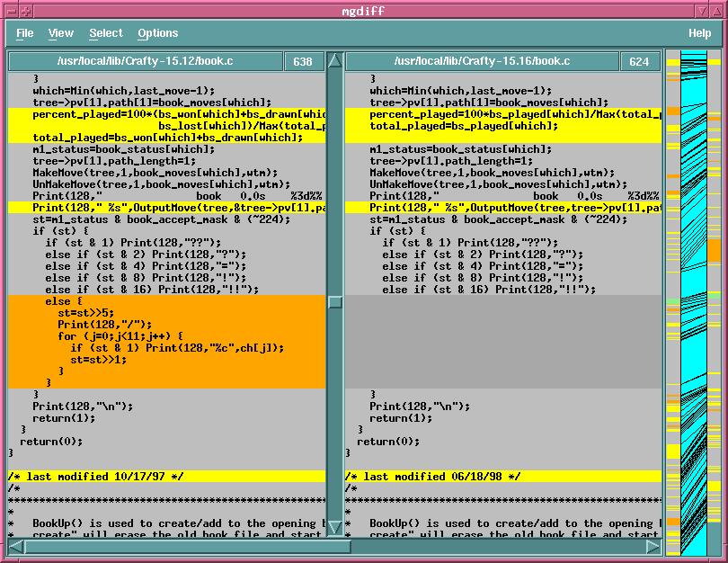Click the horizontal scrollbar left arrow
The height and width of the screenshot is (563, 728).
(15, 546)
